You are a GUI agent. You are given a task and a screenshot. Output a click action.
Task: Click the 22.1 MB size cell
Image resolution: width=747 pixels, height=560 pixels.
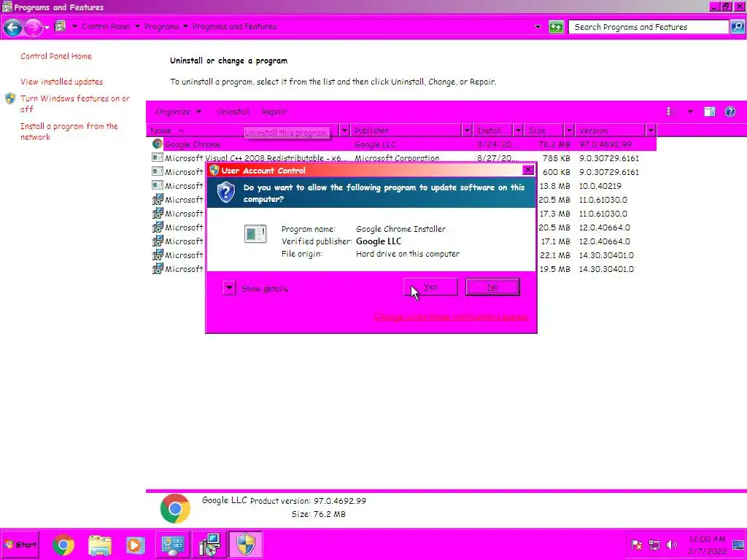point(554,256)
